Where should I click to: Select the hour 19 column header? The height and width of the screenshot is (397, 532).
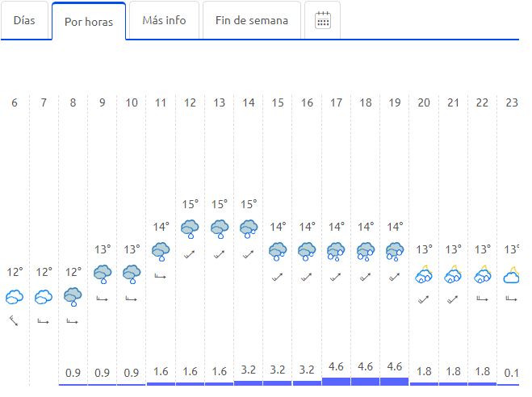point(395,102)
